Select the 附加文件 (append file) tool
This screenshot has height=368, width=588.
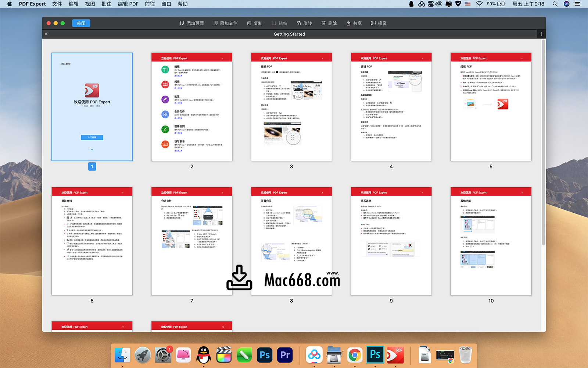click(225, 23)
